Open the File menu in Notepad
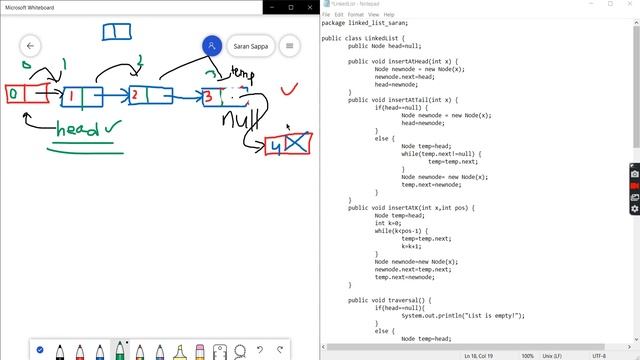The width and height of the screenshot is (640, 360). coord(326,14)
